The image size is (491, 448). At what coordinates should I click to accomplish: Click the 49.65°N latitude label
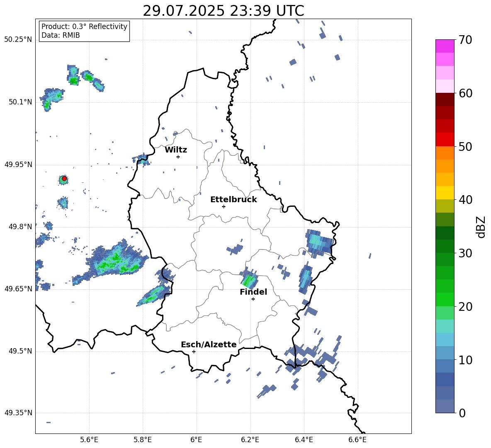(18, 288)
